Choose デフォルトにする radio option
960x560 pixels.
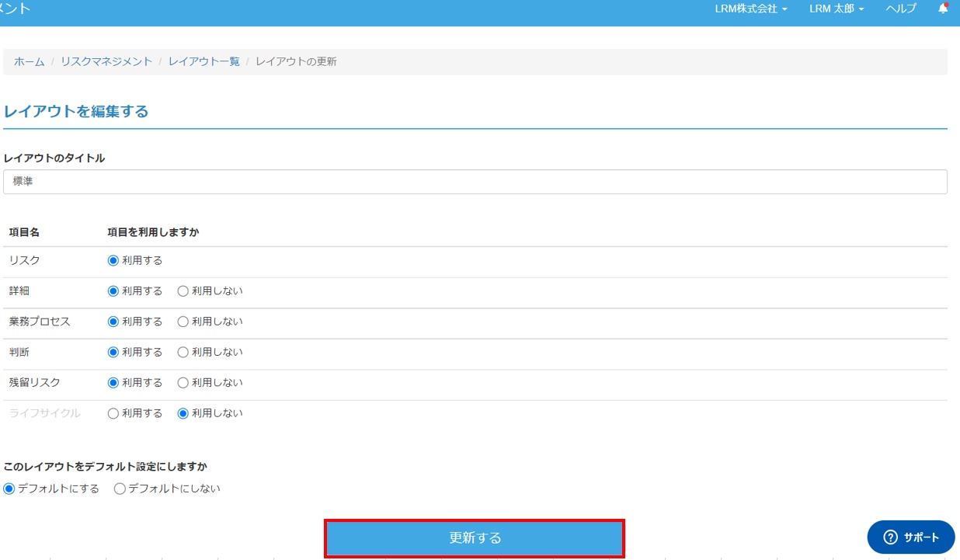[x=9, y=489]
